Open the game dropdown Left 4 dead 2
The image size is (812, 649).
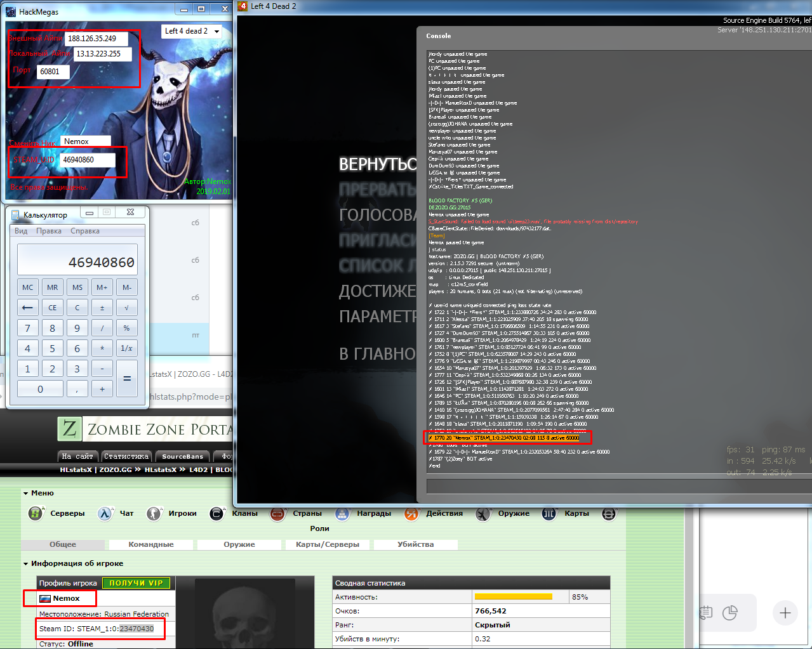pos(191,31)
